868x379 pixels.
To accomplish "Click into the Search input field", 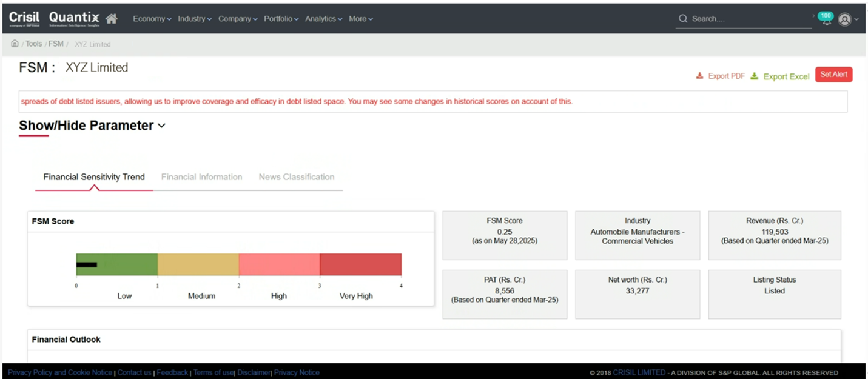I will [x=750, y=19].
